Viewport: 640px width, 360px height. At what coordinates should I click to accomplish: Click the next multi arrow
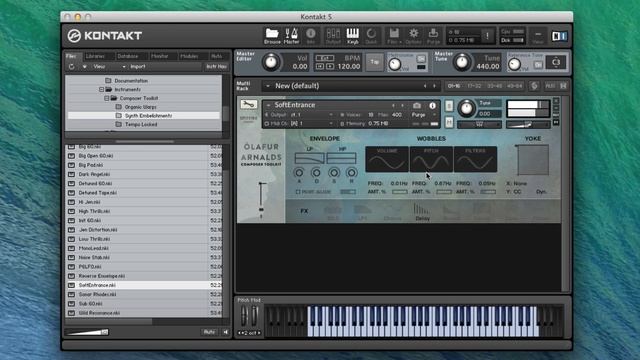pyautogui.click(x=434, y=86)
